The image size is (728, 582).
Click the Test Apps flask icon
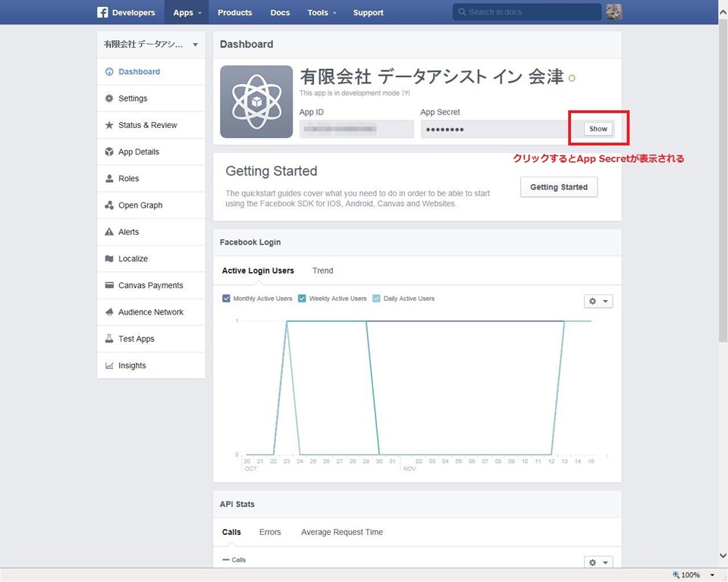[x=109, y=339]
